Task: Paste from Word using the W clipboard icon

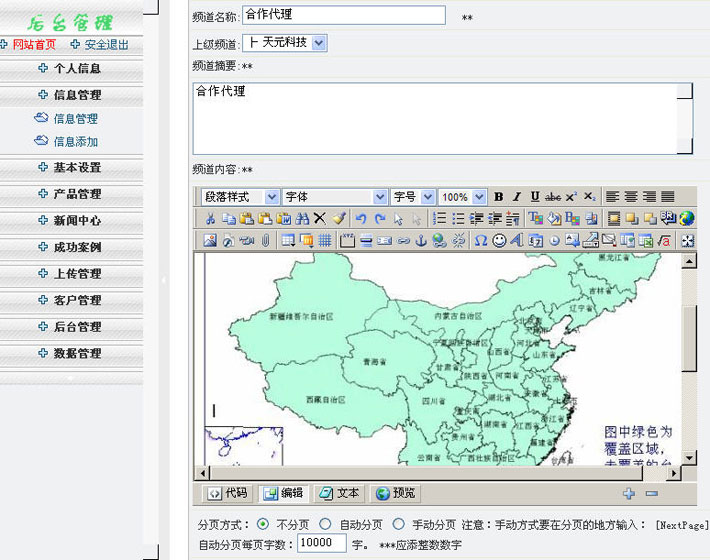Action: tap(284, 219)
